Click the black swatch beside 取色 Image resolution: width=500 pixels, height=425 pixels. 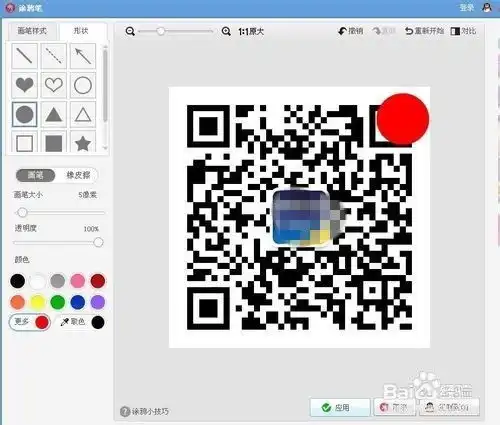click(x=98, y=322)
